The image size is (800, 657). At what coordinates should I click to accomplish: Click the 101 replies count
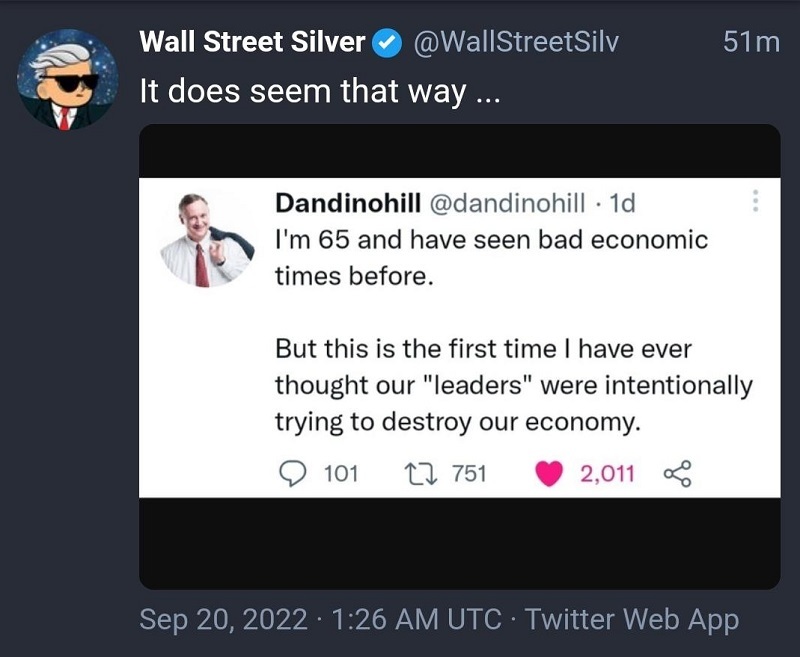pyautogui.click(x=341, y=473)
